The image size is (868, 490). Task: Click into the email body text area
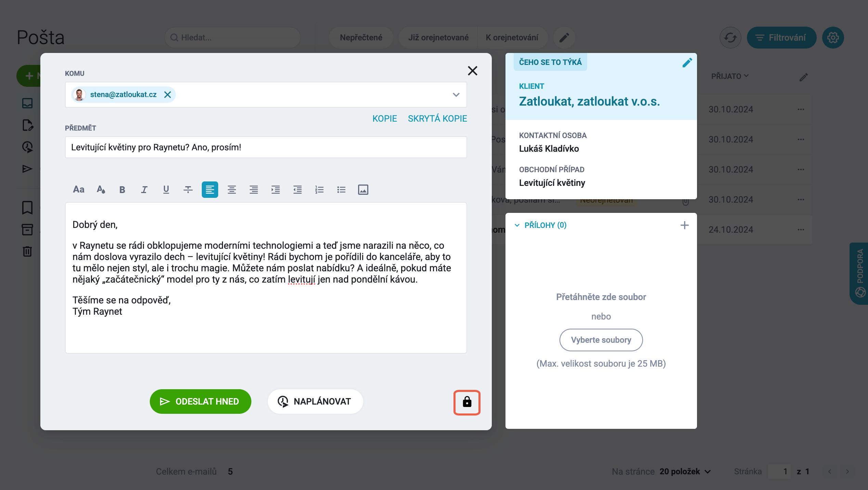pyautogui.click(x=266, y=278)
